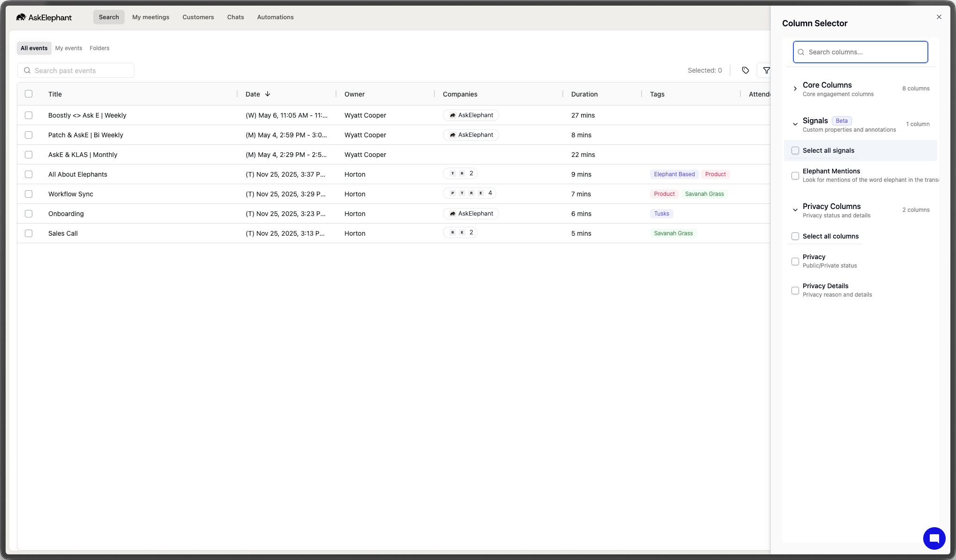This screenshot has width=956, height=560.
Task: Click Product tag in Workflow Sync row
Action: click(x=665, y=194)
